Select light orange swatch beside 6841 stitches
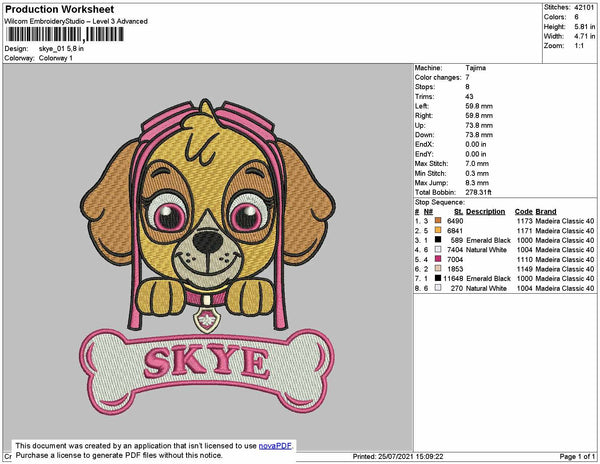 click(x=438, y=230)
